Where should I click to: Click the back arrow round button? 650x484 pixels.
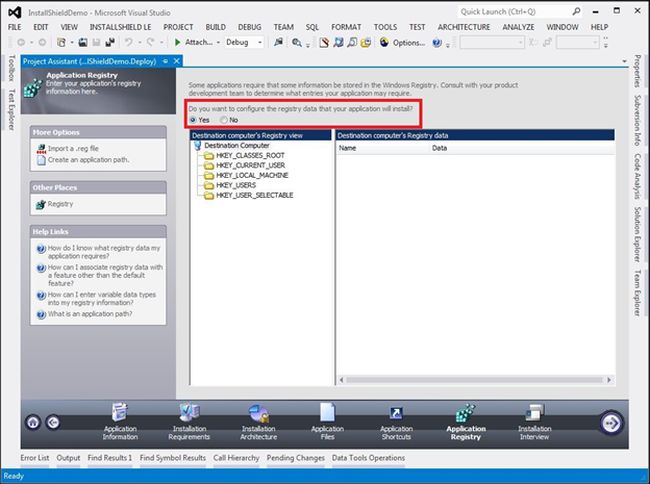pos(53,422)
